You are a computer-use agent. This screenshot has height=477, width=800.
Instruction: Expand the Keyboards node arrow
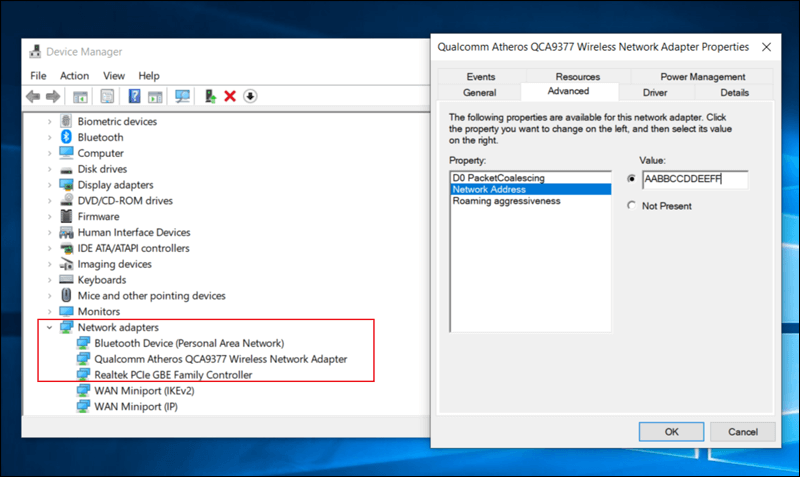pos(49,280)
